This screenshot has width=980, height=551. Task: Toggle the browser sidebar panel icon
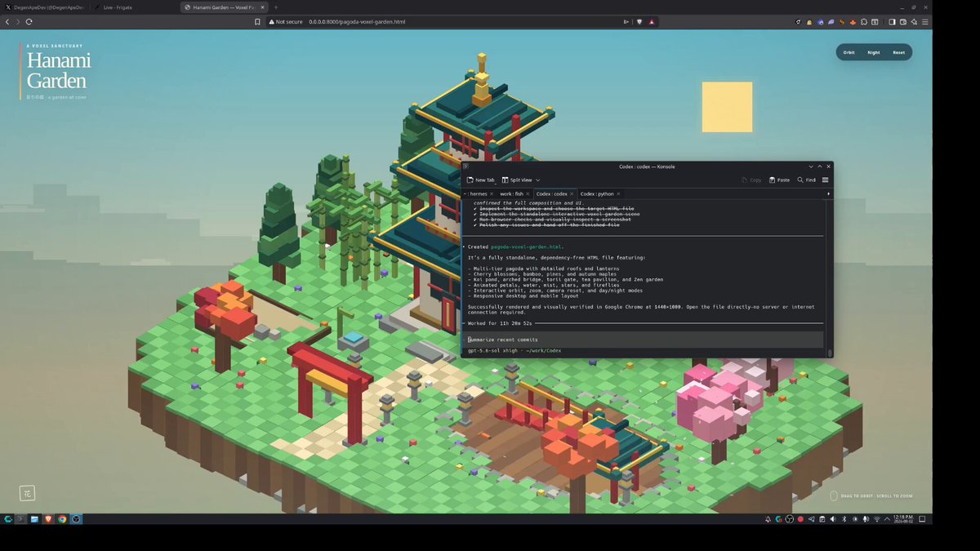click(x=892, y=21)
